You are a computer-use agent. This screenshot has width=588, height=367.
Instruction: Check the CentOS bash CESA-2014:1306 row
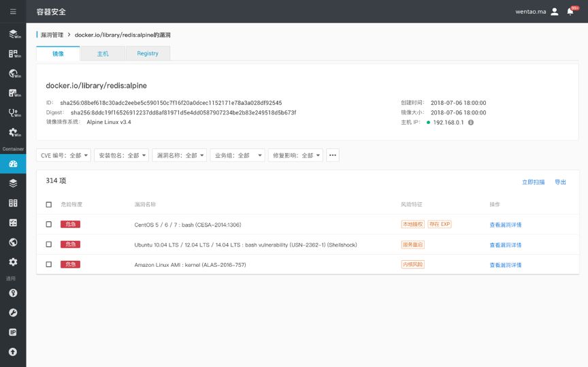[49, 224]
